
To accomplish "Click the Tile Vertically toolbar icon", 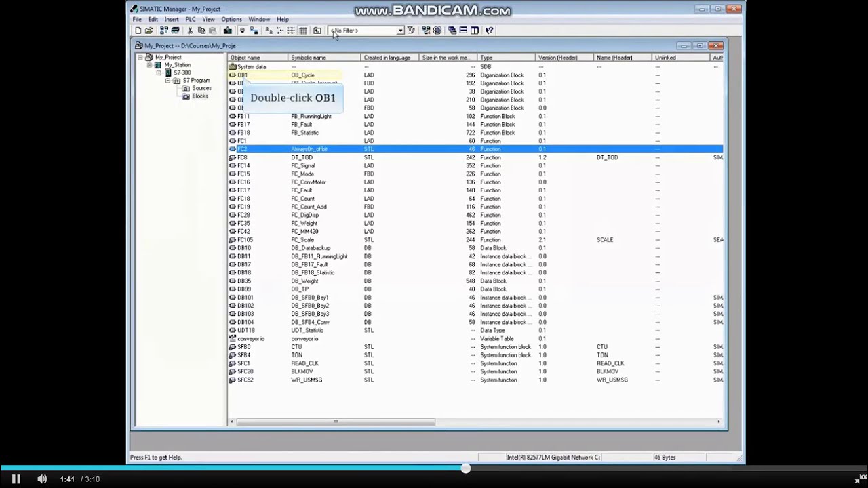I will pyautogui.click(x=475, y=30).
